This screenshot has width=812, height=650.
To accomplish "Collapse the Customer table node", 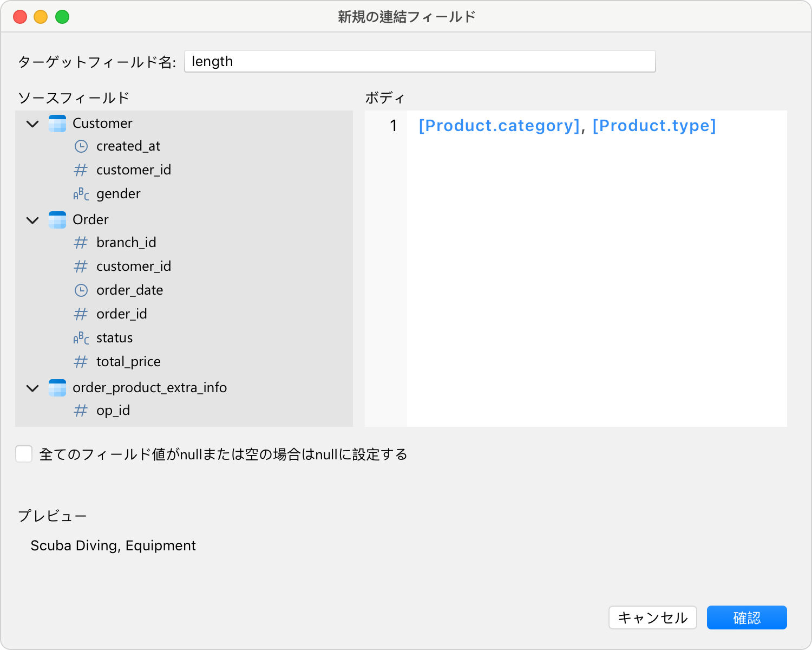I will click(x=32, y=123).
